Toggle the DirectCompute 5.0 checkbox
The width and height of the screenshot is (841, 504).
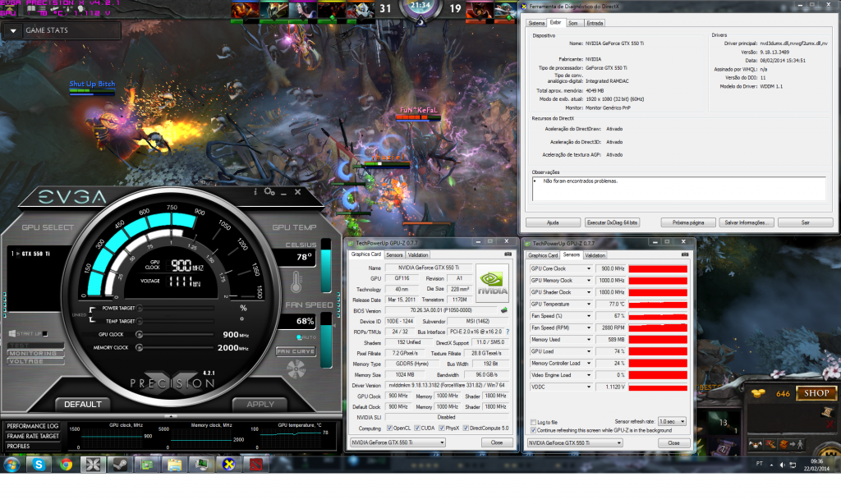tap(466, 428)
